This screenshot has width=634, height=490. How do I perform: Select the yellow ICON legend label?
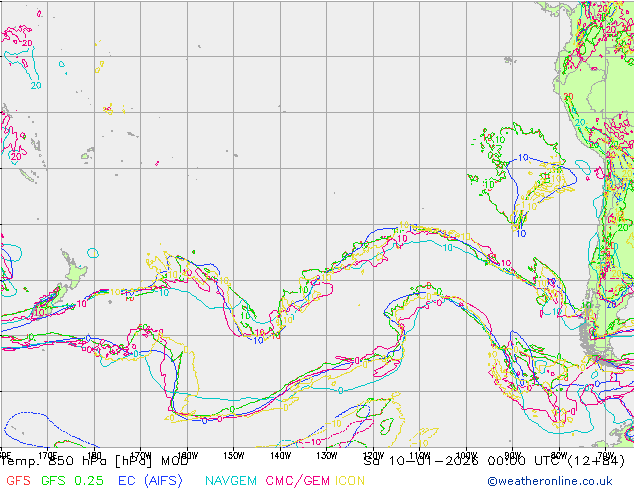coord(350,481)
